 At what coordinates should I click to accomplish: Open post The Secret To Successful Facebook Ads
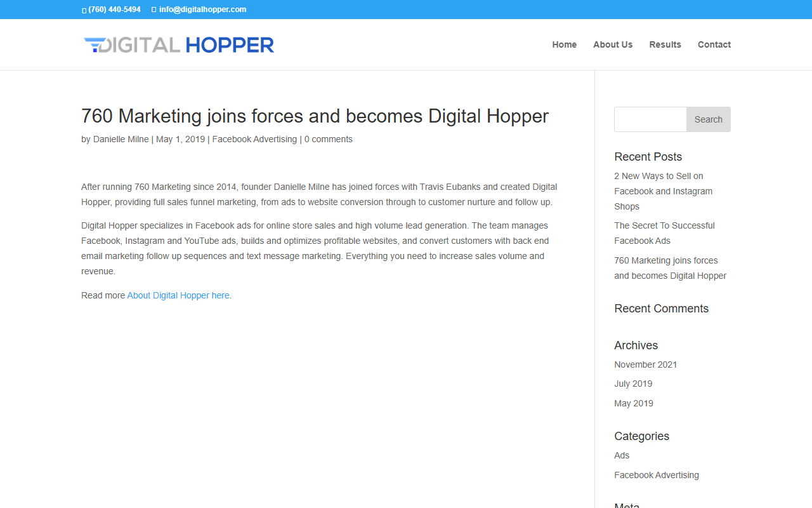click(664, 233)
